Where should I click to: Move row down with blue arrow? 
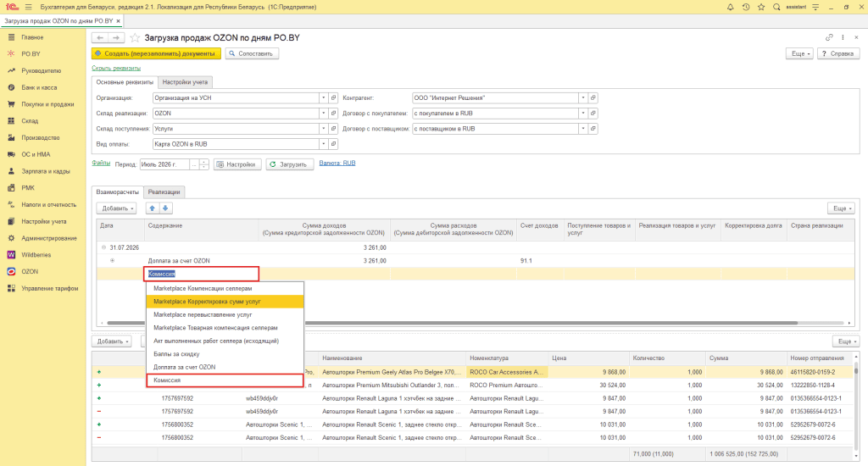point(165,208)
